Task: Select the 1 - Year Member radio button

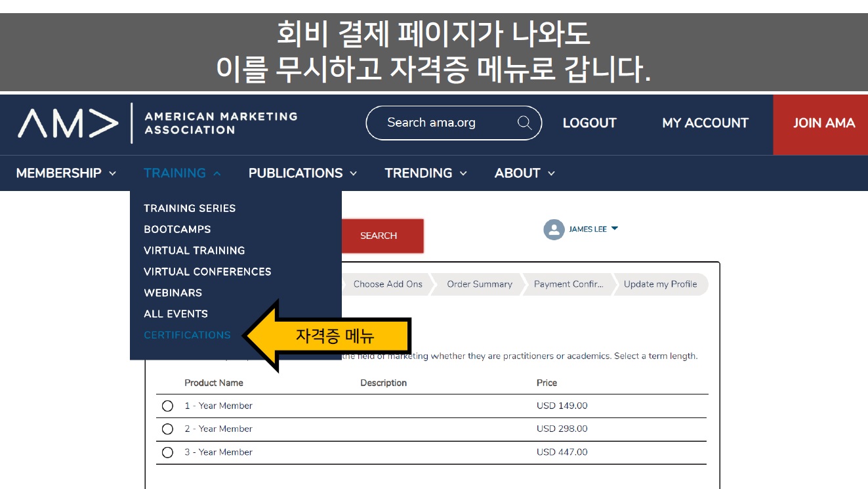Action: 167,406
